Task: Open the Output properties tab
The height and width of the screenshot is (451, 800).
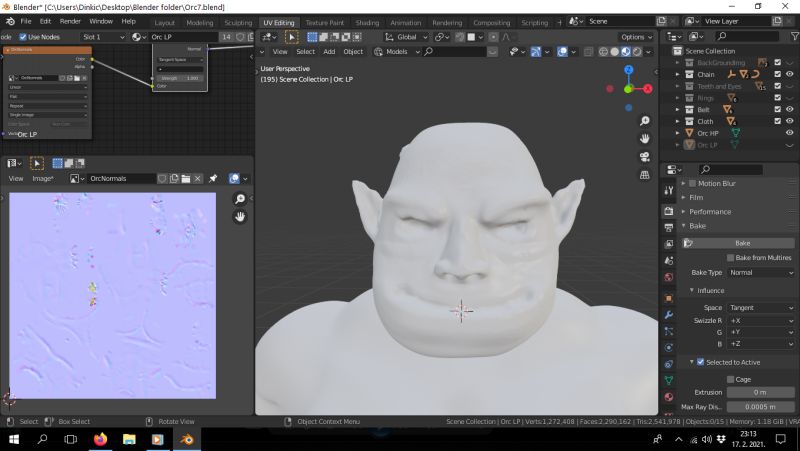Action: (669, 228)
